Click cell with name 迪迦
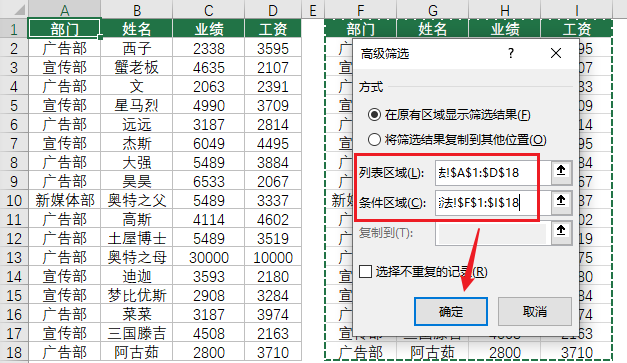Screen dimensions: 627x363 click(137, 277)
